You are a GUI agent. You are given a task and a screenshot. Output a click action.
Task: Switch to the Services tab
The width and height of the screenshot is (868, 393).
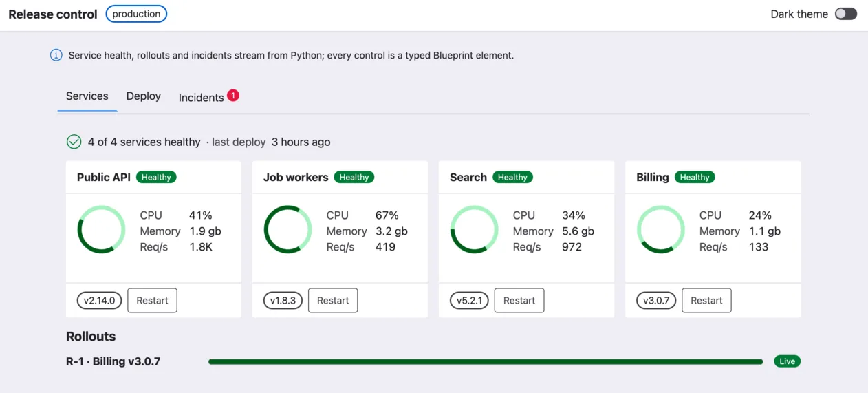coord(87,96)
